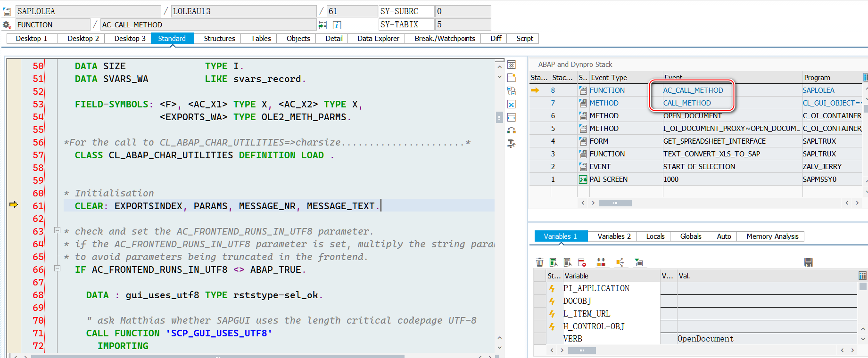The width and height of the screenshot is (868, 358).
Task: Click the lightning icon next to PI_APPLICATION
Action: pos(552,288)
